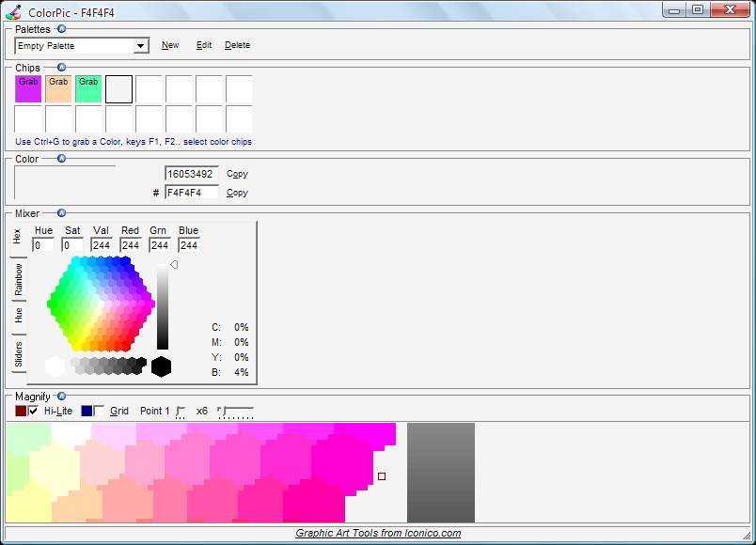
Task: Click Delete palette button
Action: (237, 45)
